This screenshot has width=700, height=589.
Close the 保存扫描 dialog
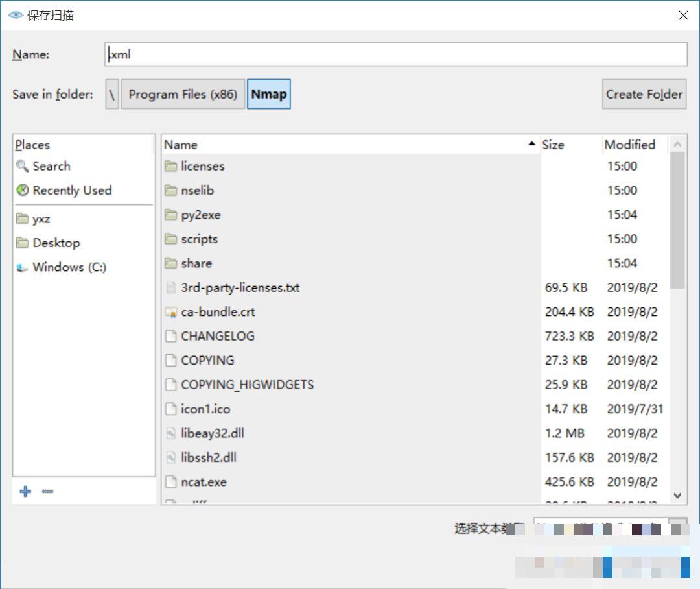pyautogui.click(x=683, y=15)
